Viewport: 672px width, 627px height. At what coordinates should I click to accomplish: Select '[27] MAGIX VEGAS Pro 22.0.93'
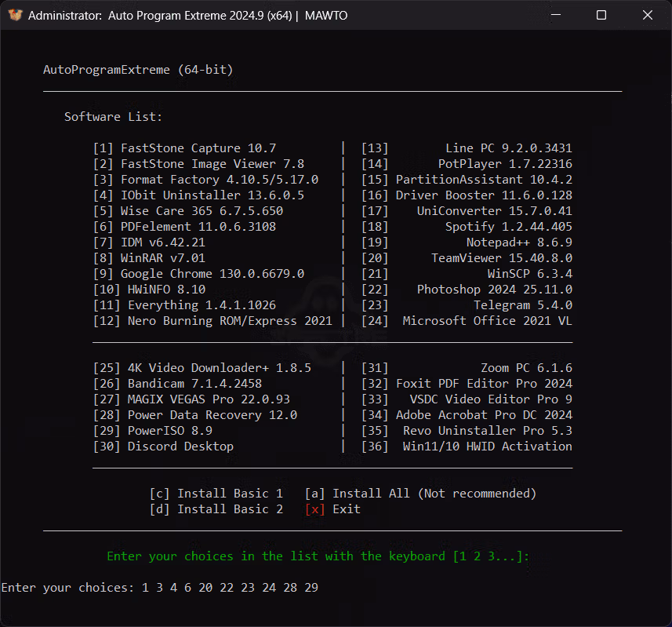tap(191, 399)
